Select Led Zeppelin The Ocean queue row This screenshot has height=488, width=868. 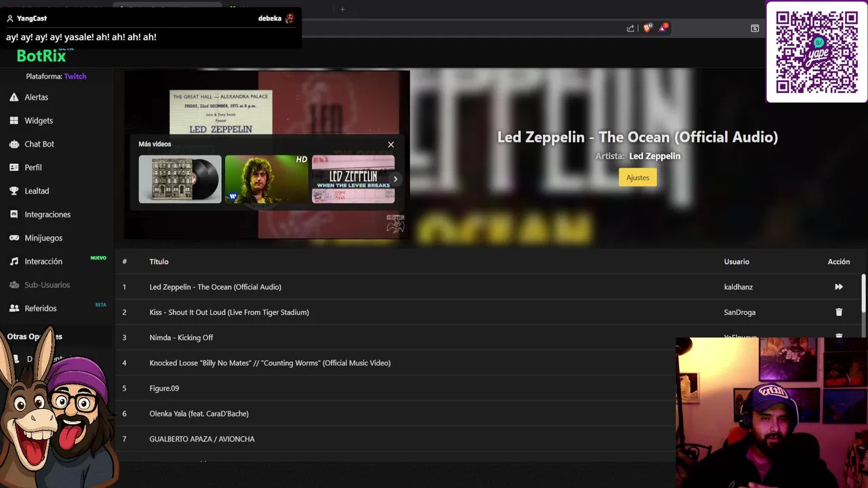click(x=488, y=287)
